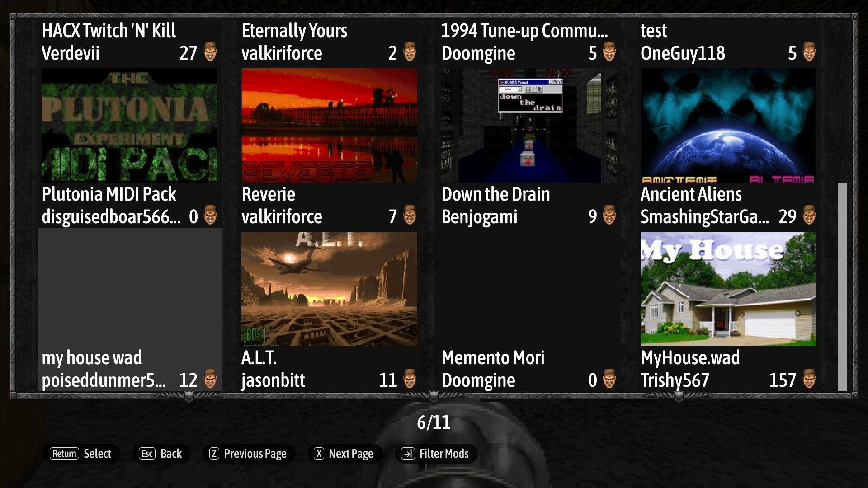Go to Previous Page
The image size is (868, 488).
pos(248,454)
